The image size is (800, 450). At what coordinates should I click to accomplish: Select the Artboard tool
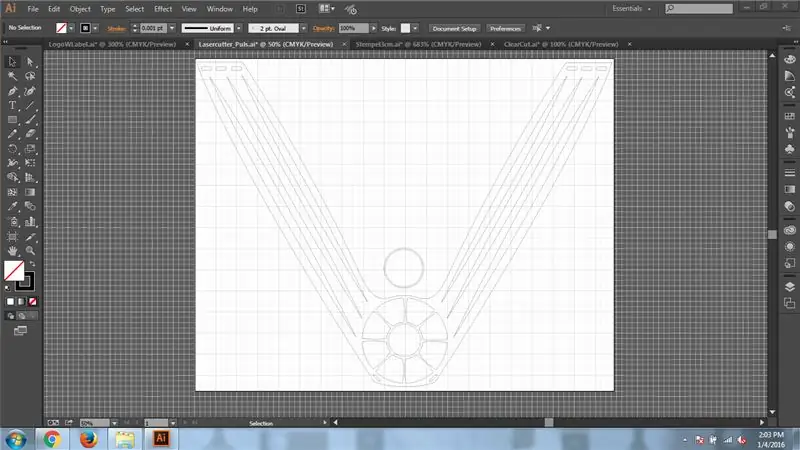(12, 237)
